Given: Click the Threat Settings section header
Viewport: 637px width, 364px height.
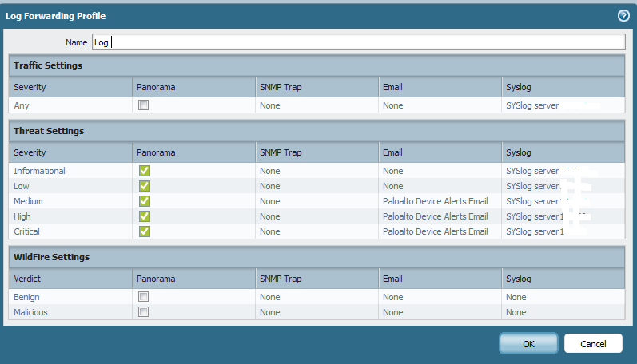Looking at the screenshot, I should click(317, 131).
